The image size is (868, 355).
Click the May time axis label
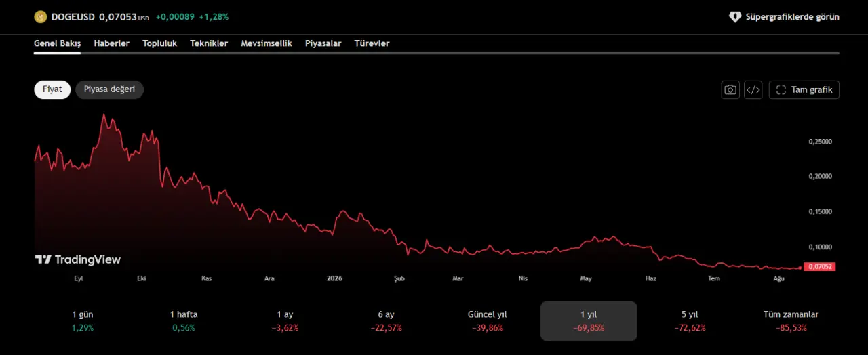[587, 278]
